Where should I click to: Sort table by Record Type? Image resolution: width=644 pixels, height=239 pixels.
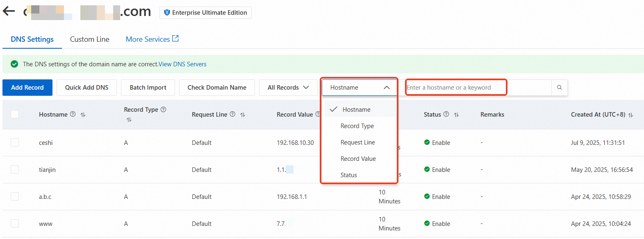[x=129, y=120]
